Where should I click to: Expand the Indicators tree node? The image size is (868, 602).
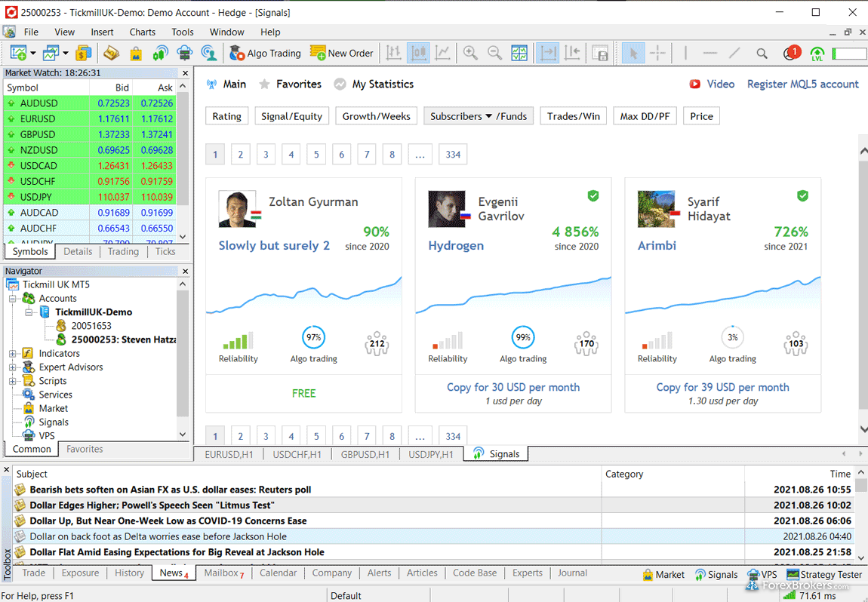13,354
